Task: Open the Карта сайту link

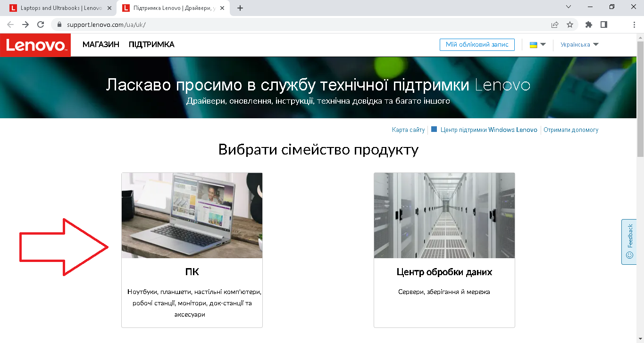Action: coord(408,130)
